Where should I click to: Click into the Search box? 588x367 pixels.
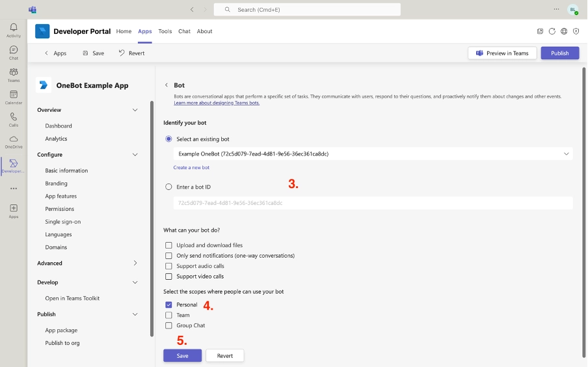pos(307,9)
